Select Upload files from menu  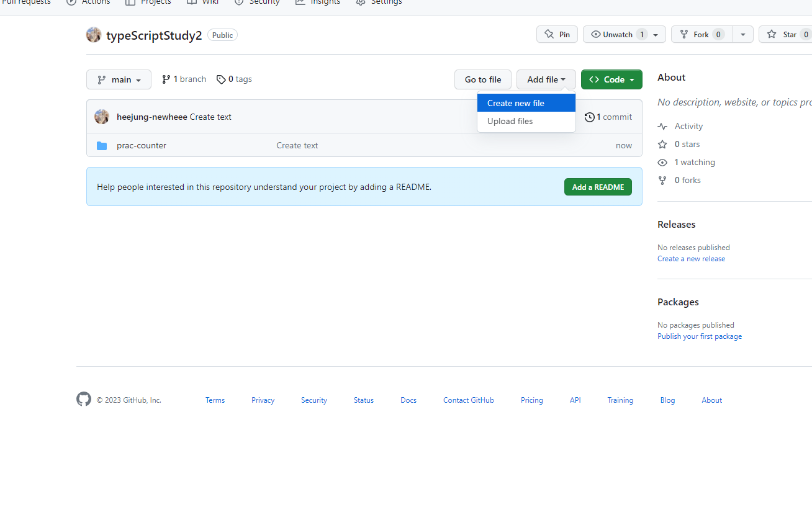click(x=526, y=121)
